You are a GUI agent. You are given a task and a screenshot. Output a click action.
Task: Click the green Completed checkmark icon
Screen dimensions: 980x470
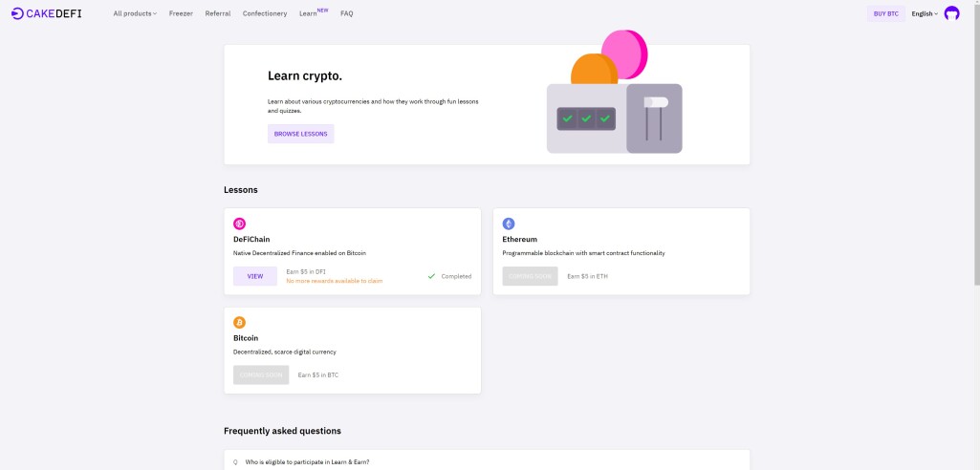pyautogui.click(x=431, y=276)
